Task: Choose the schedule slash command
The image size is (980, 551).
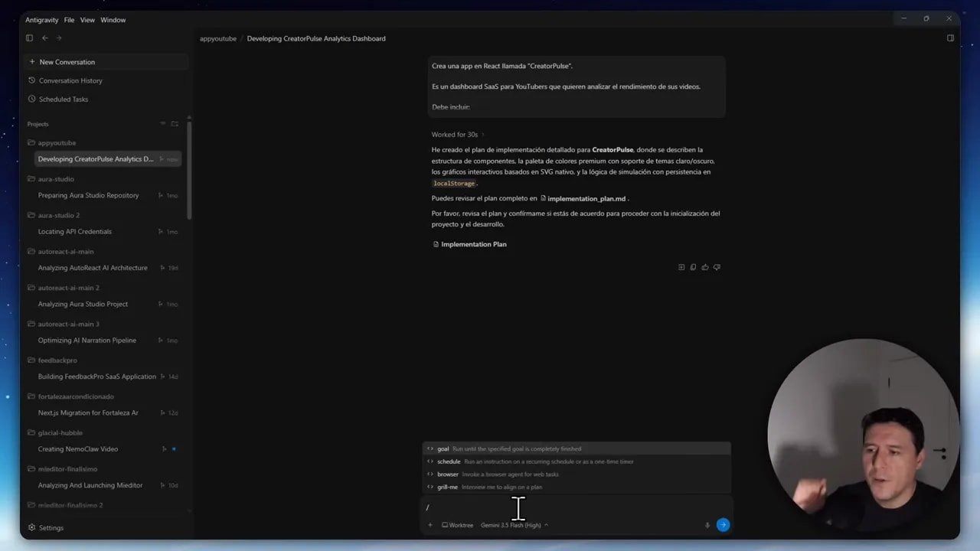Action: click(577, 461)
